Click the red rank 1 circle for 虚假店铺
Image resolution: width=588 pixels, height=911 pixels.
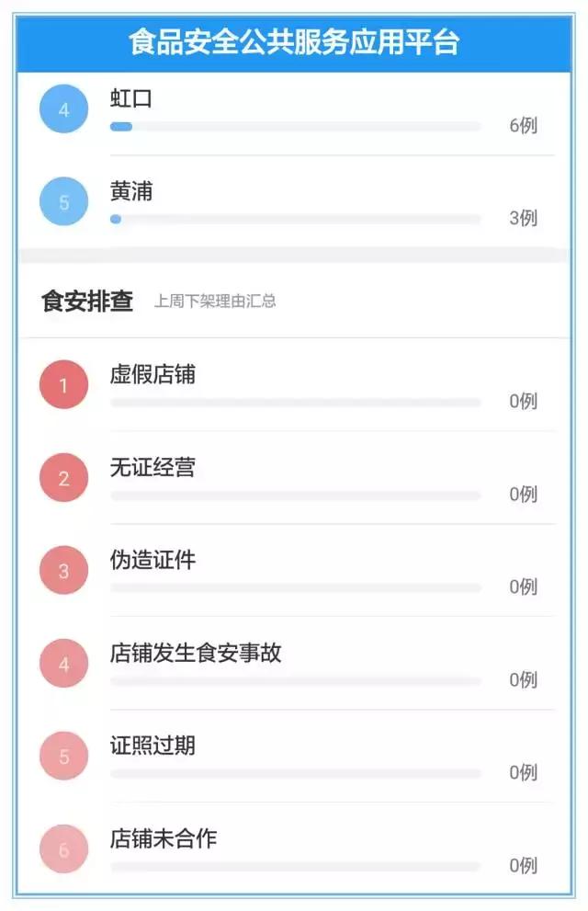pyautogui.click(x=63, y=385)
